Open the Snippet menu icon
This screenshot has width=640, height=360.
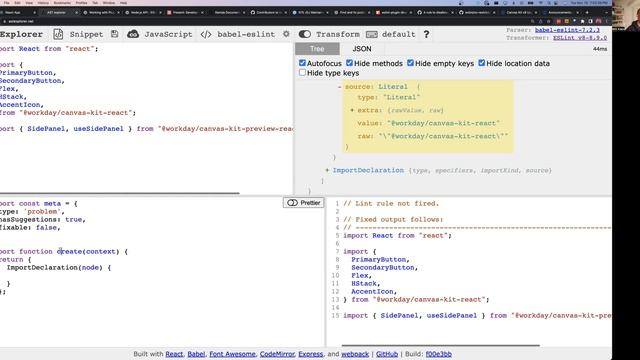58,34
